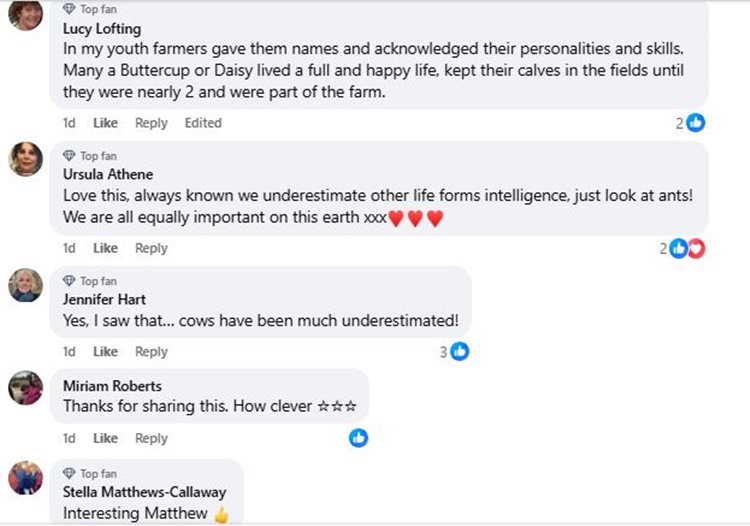Open Lucy Lofting's profile name link

click(x=102, y=29)
